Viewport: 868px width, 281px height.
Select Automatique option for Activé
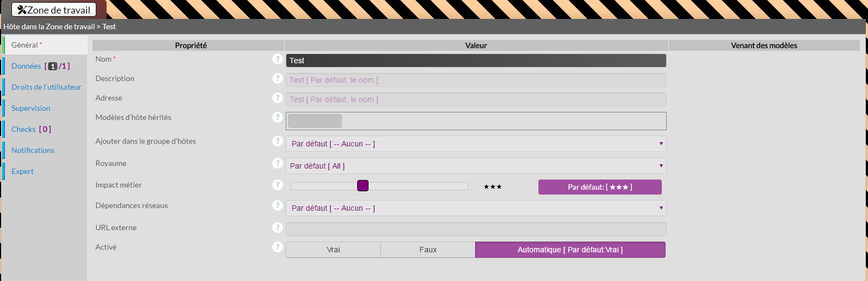click(x=570, y=250)
